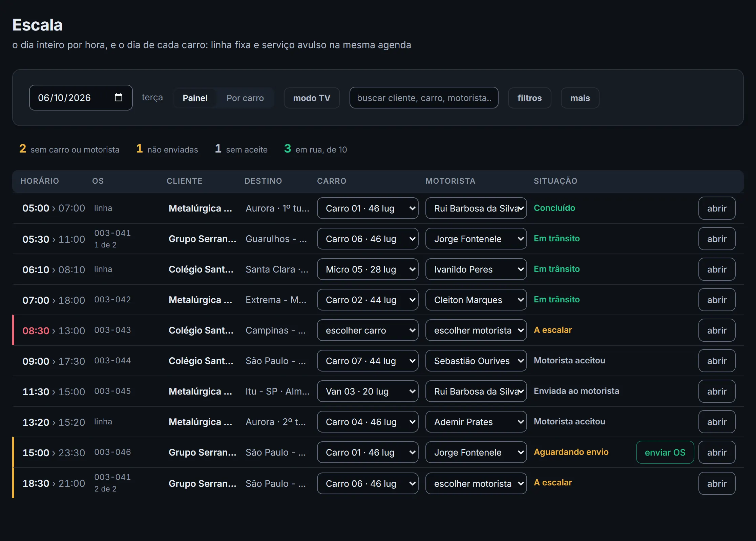The image size is (756, 541).
Task: Choose a car via escolher carro dropdown
Action: [x=368, y=330]
